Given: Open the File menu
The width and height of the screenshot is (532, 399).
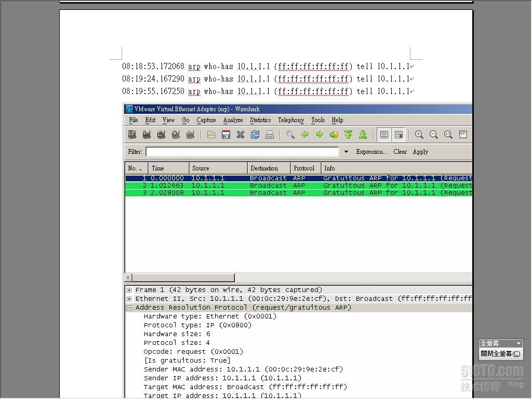Looking at the screenshot, I should click(x=134, y=120).
